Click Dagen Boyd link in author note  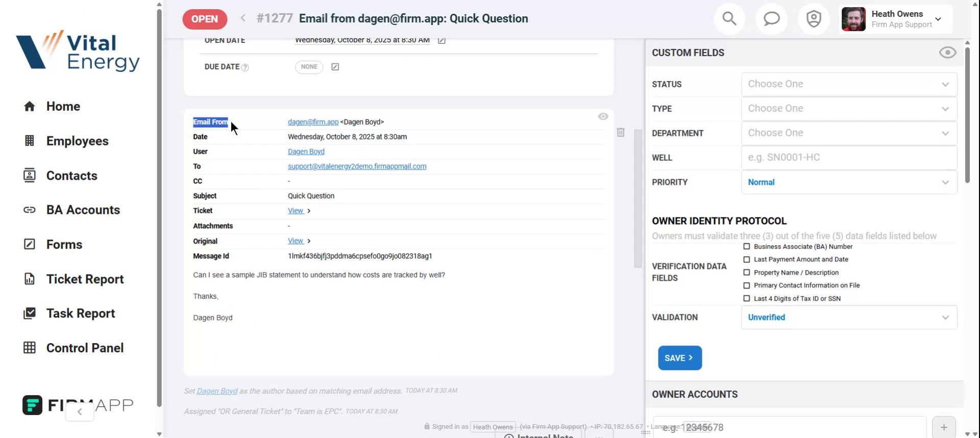(217, 391)
